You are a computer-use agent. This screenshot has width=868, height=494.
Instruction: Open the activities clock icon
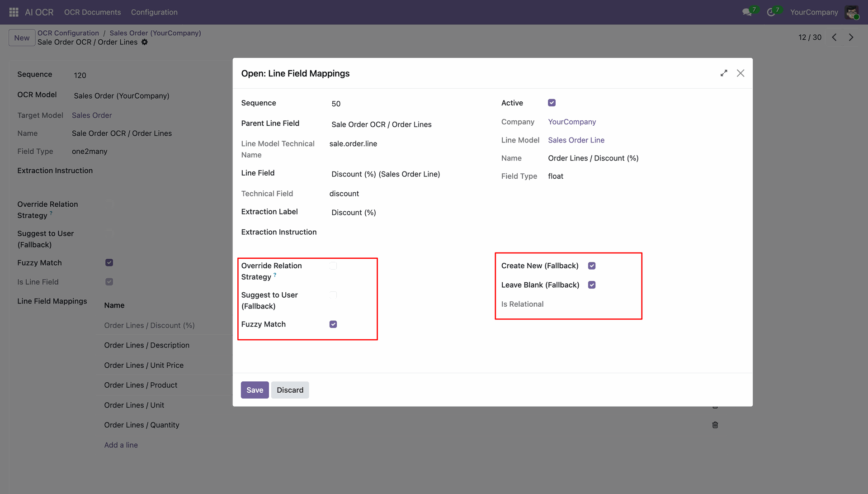[x=771, y=12]
